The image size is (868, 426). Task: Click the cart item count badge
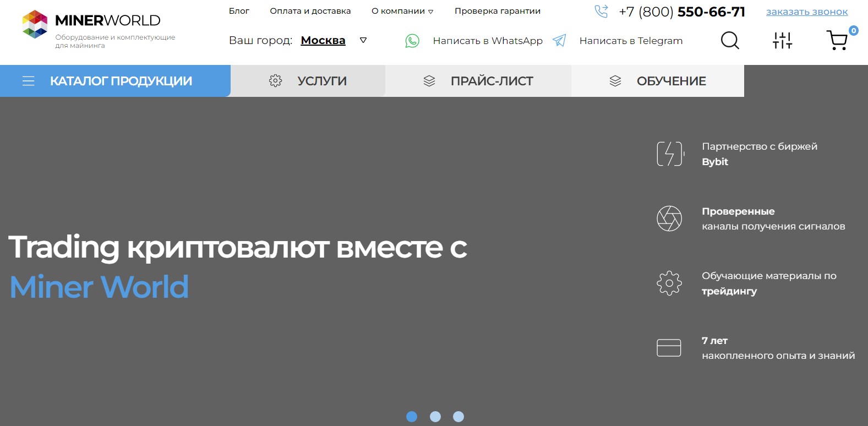click(x=854, y=31)
